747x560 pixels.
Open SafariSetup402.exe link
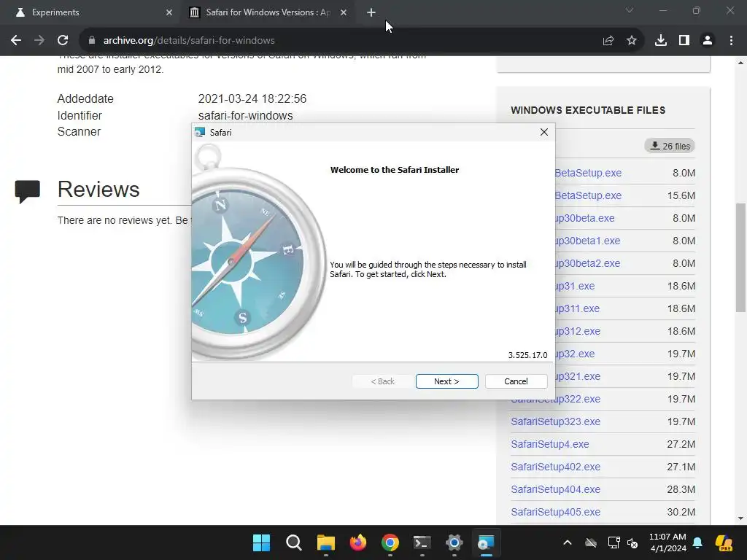point(555,467)
